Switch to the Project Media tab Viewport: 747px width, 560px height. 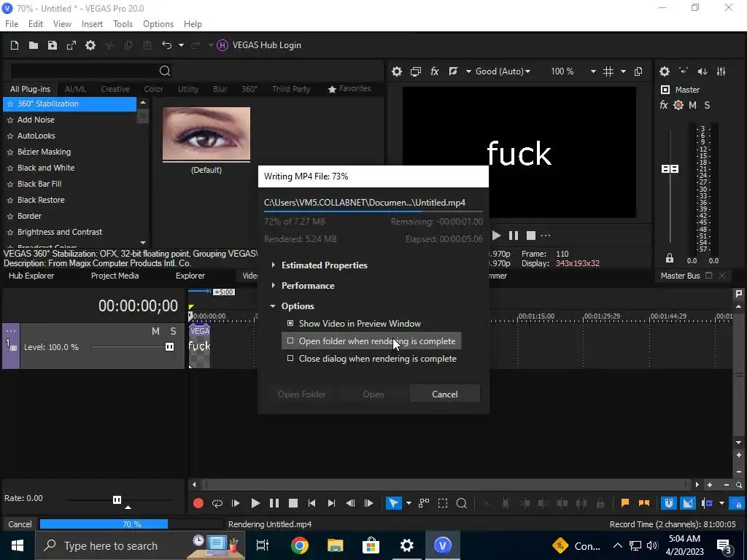[x=115, y=276]
